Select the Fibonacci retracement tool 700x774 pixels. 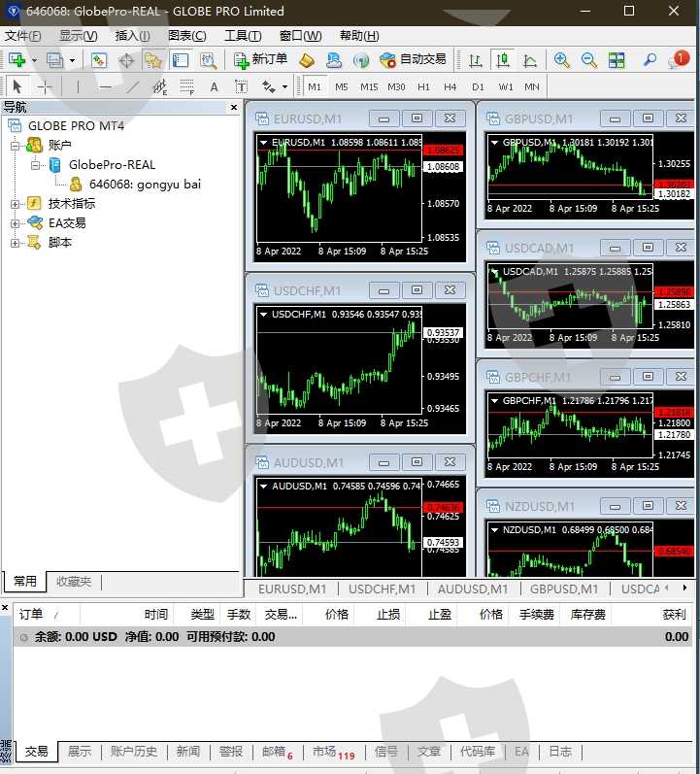click(187, 86)
